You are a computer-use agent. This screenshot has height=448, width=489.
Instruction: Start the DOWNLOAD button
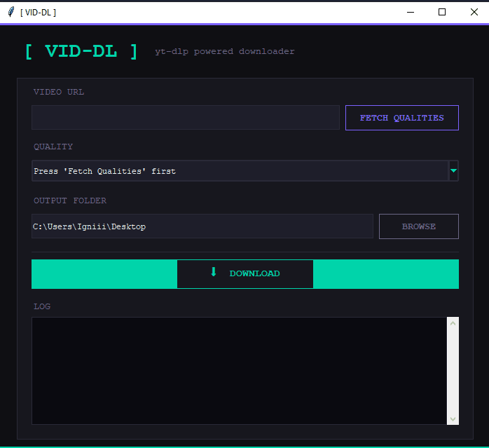click(x=245, y=274)
